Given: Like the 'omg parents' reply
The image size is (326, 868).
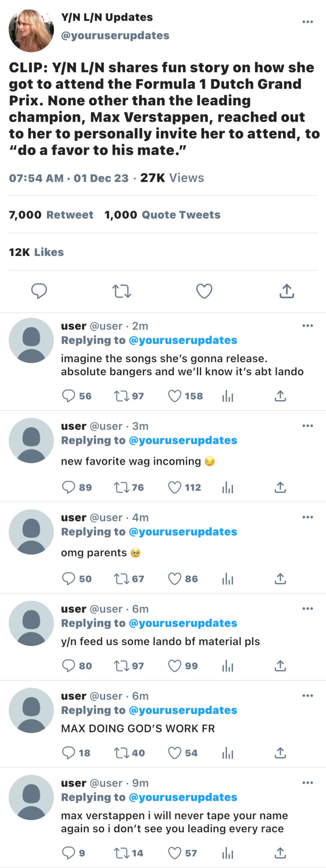Looking at the screenshot, I should [x=174, y=579].
